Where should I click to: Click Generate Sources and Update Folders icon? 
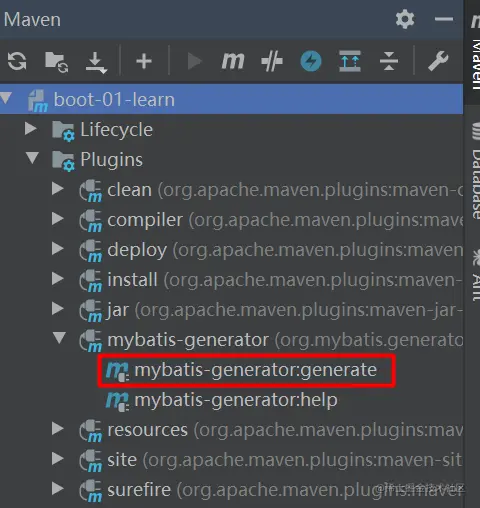click(56, 61)
